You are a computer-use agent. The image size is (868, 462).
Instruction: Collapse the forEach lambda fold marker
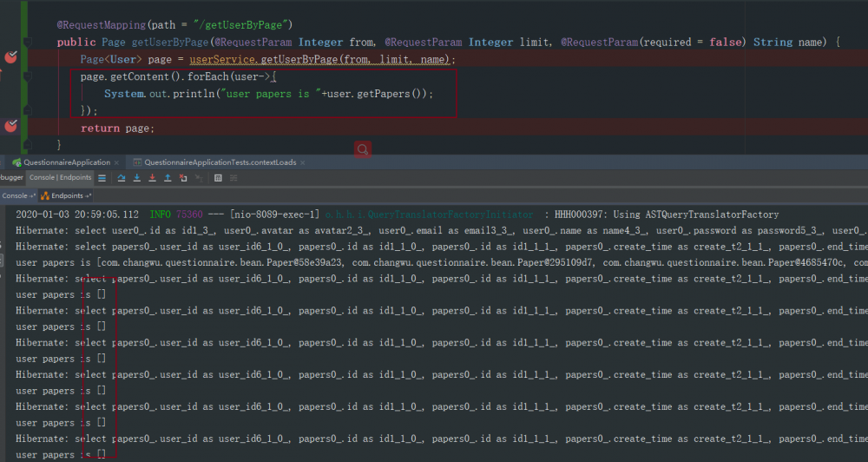coord(28,76)
